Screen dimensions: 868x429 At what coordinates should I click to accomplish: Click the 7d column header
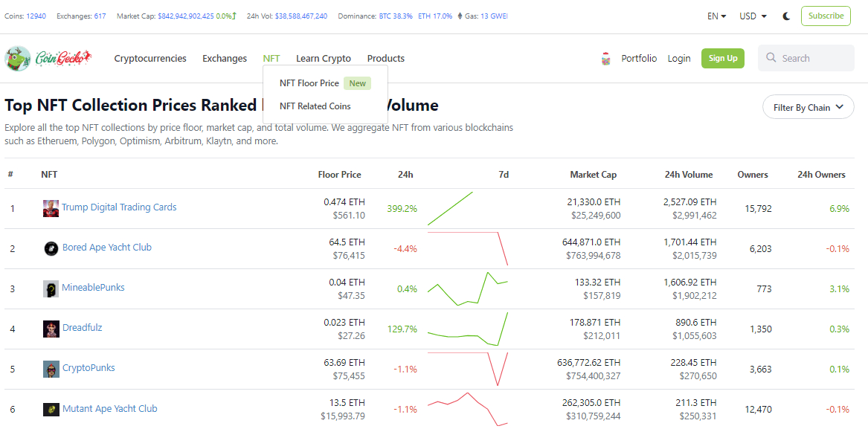(504, 175)
